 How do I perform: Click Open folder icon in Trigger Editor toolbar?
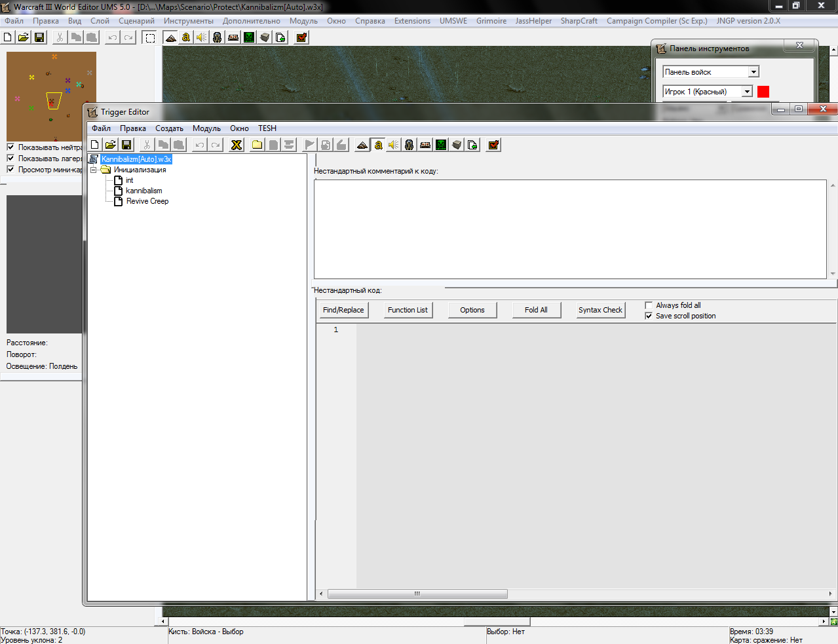click(x=111, y=145)
